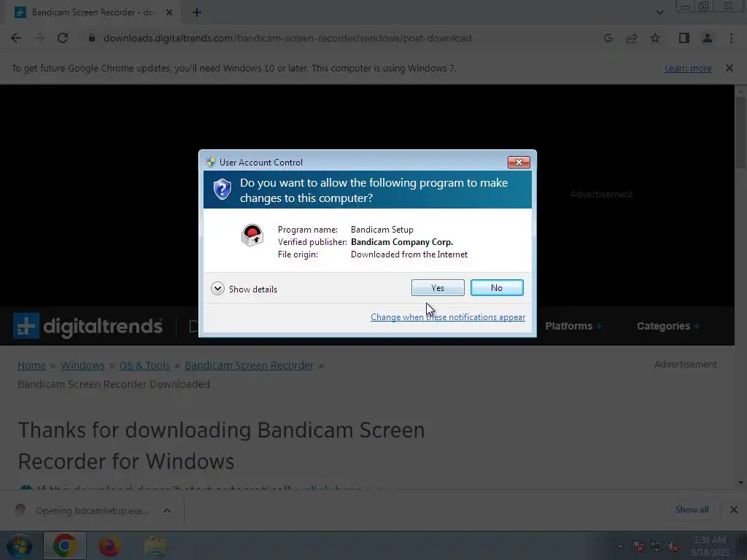Click the Action Center flag tray icon
The width and height of the screenshot is (747, 560).
(638, 546)
